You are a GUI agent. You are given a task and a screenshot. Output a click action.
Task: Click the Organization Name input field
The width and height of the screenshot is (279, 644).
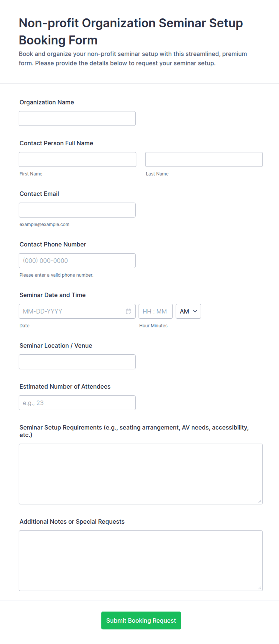[77, 119]
